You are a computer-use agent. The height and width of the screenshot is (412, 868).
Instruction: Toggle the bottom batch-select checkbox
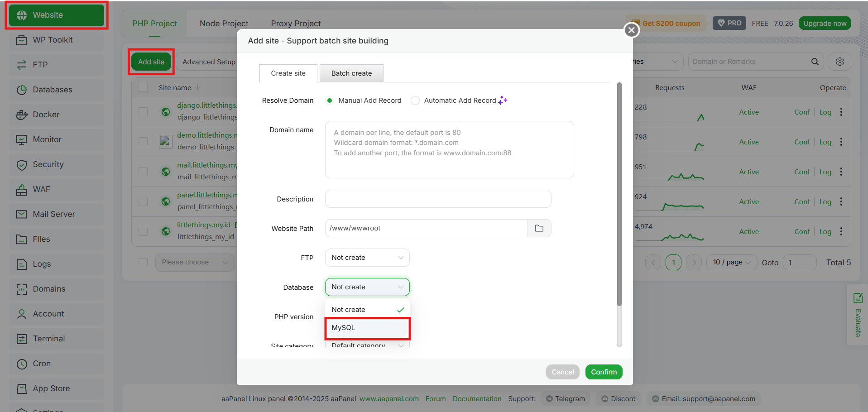tap(143, 263)
